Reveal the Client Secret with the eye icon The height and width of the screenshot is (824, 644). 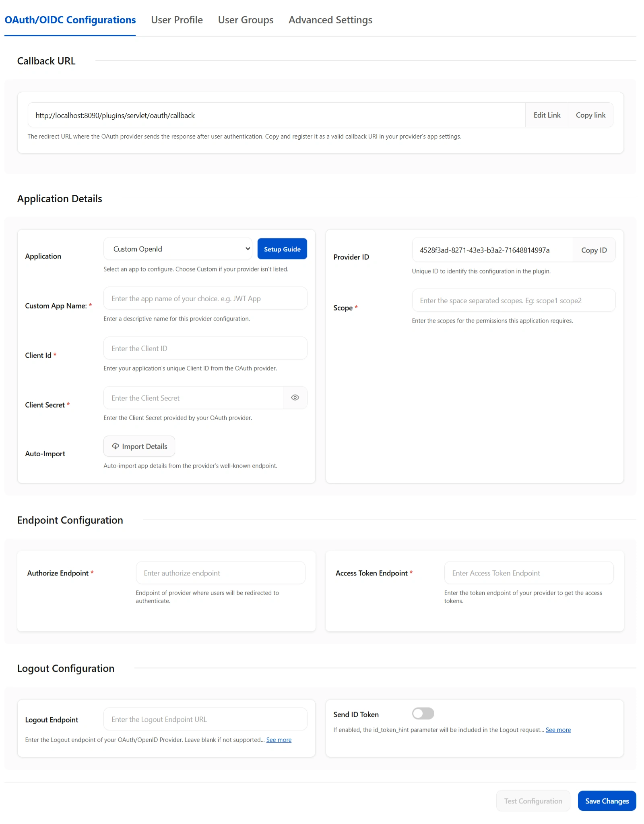point(295,398)
